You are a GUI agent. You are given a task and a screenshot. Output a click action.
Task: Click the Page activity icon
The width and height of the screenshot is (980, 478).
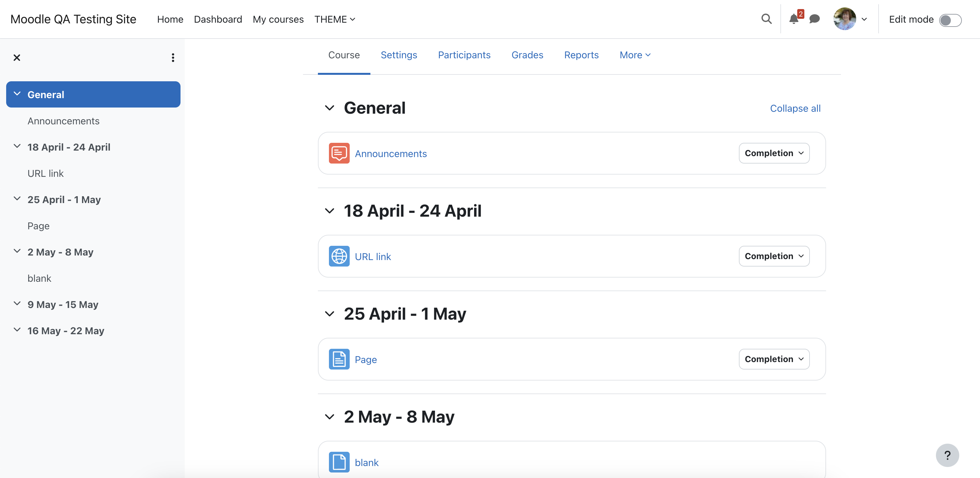pos(339,359)
